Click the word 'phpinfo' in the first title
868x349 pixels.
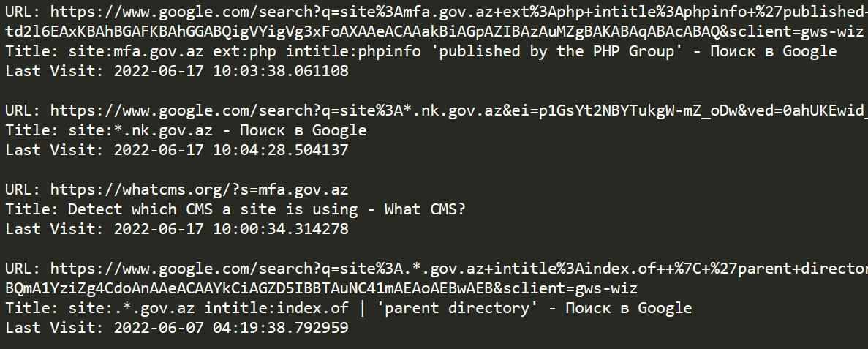[x=390, y=52]
